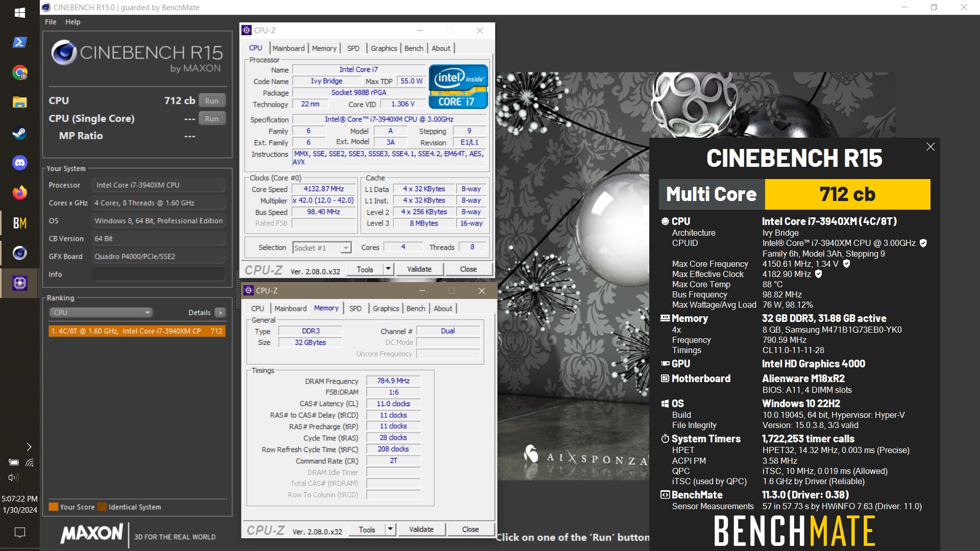Click Validate in top CPU-Z window
Viewport: 980px width, 551px height.
tap(420, 269)
